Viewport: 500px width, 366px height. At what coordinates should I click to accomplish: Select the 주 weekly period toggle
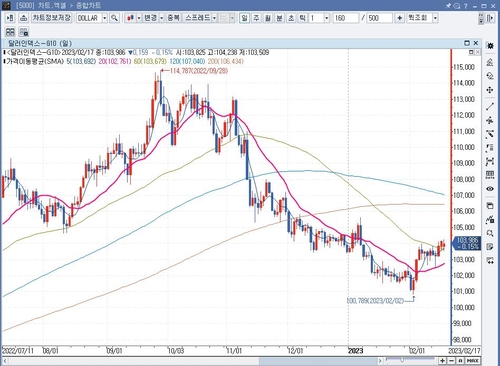pyautogui.click(x=256, y=18)
